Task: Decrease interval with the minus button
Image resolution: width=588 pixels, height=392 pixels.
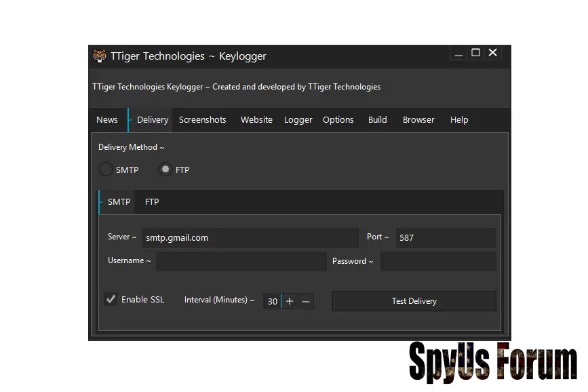Action: click(x=306, y=301)
